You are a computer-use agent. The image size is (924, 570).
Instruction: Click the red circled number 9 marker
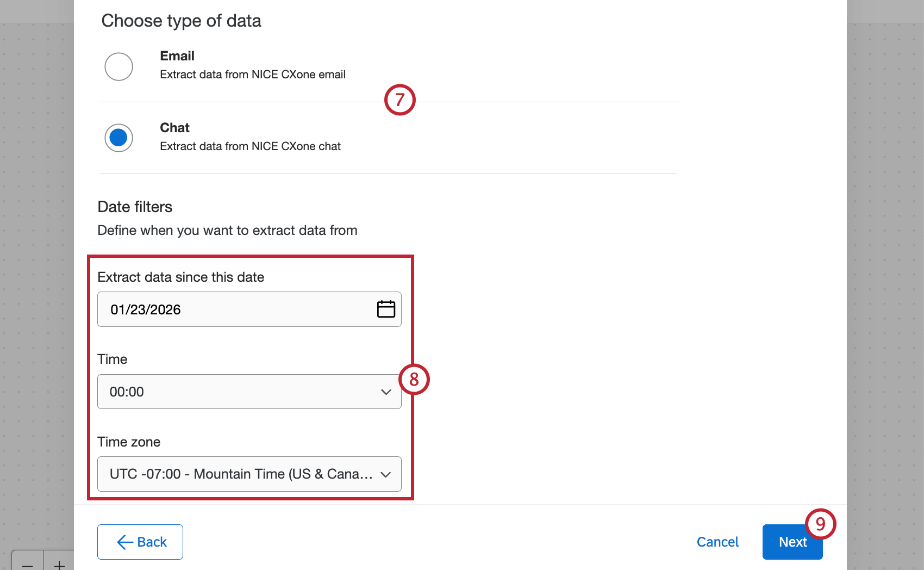click(820, 524)
